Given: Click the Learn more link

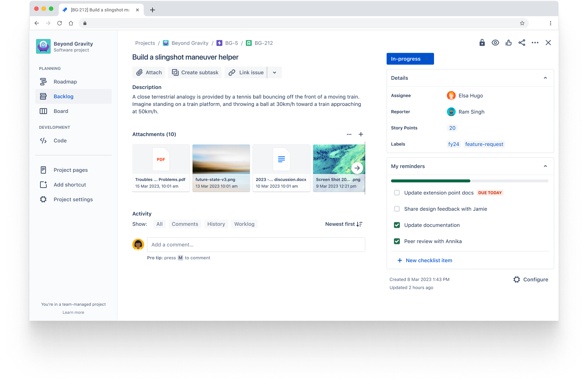Looking at the screenshot, I should 73,312.
